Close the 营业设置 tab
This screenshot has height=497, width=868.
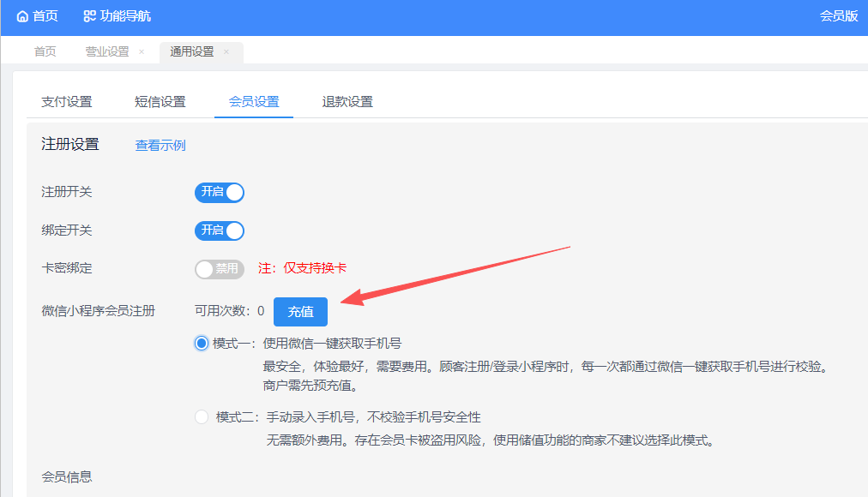coord(142,52)
